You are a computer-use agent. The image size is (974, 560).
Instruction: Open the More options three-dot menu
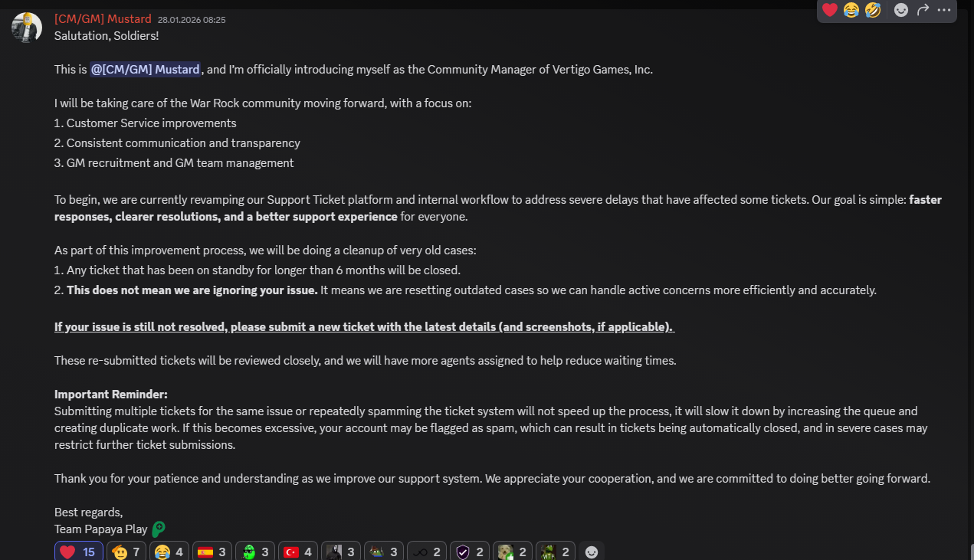click(944, 10)
